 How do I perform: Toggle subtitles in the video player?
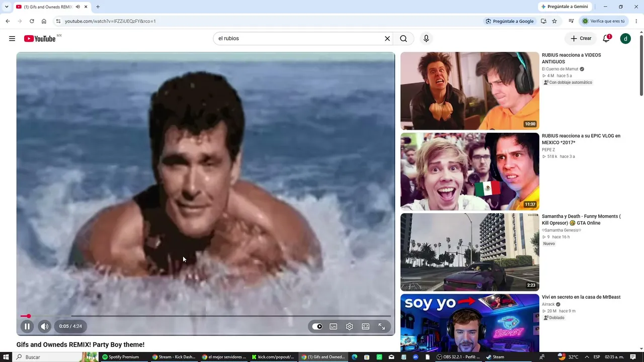pyautogui.click(x=334, y=326)
